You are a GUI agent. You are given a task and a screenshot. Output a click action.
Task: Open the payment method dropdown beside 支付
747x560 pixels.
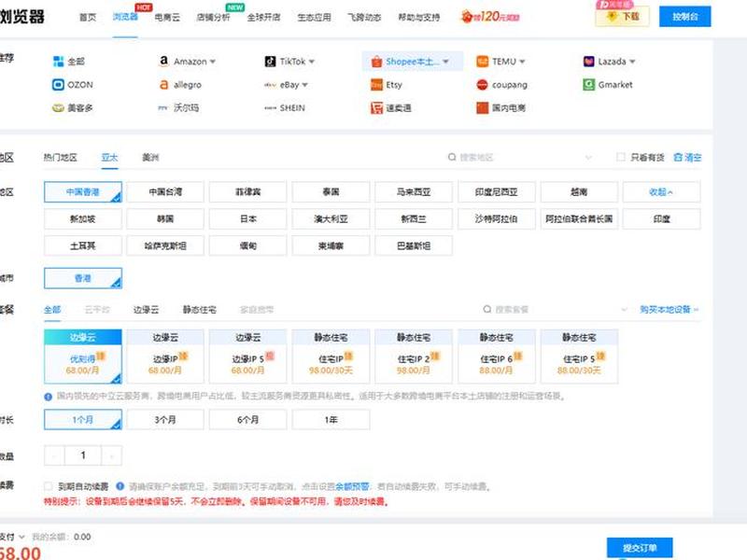coord(21,537)
